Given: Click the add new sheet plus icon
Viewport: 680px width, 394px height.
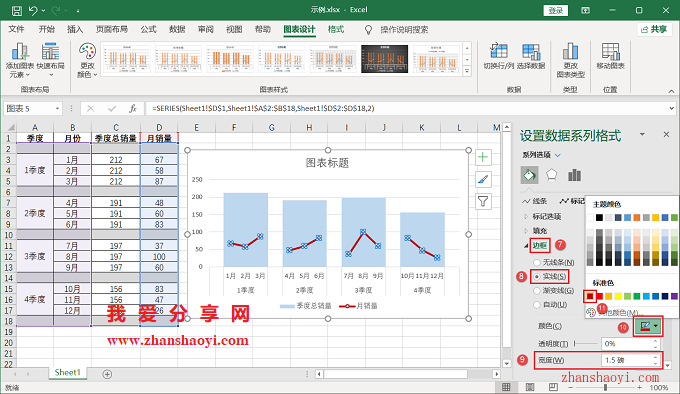Looking at the screenshot, I should click(x=108, y=374).
